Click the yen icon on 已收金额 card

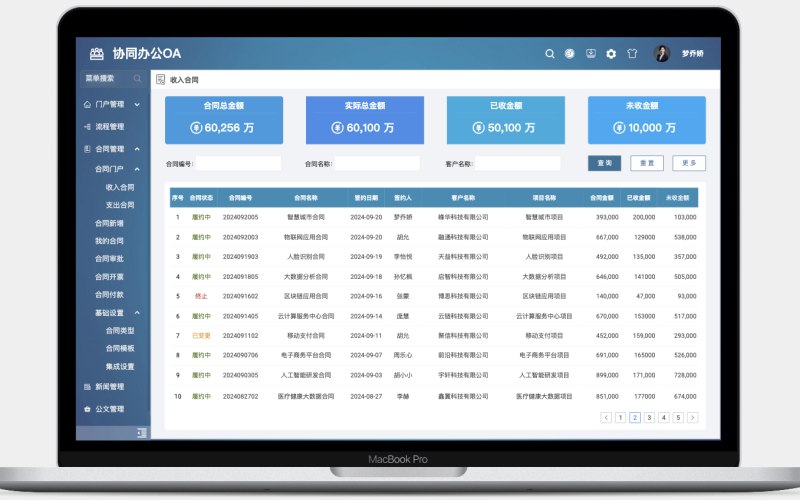[478, 128]
